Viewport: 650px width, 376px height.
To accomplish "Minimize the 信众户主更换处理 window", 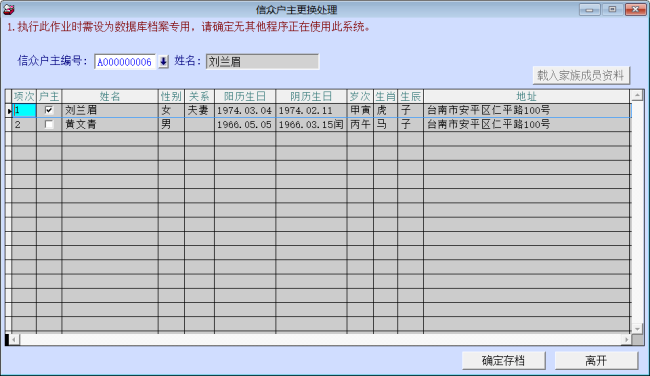I will pyautogui.click(x=589, y=9).
